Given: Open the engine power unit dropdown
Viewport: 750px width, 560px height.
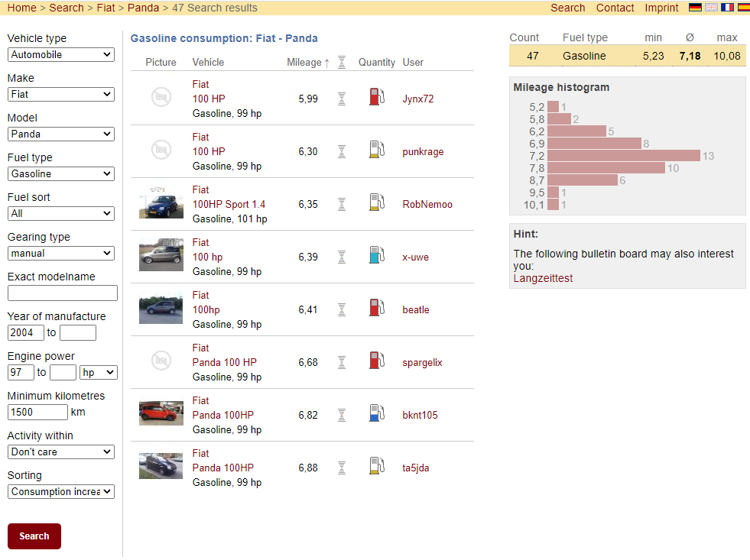Looking at the screenshot, I should [x=98, y=372].
